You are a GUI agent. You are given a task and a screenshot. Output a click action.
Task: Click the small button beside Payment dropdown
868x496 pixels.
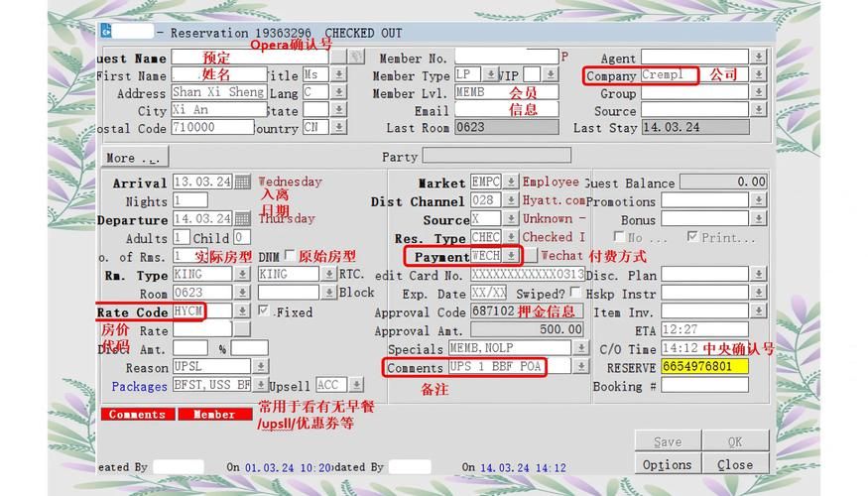531,256
